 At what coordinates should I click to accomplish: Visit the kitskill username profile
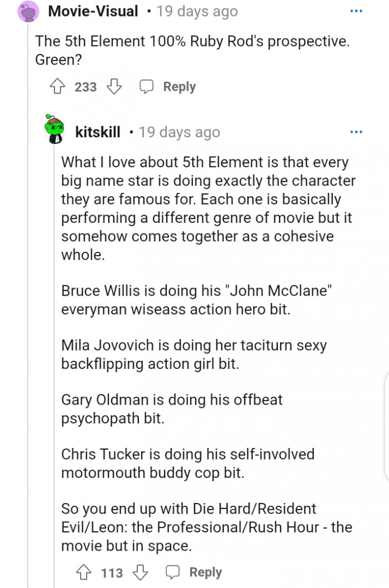[x=97, y=132]
